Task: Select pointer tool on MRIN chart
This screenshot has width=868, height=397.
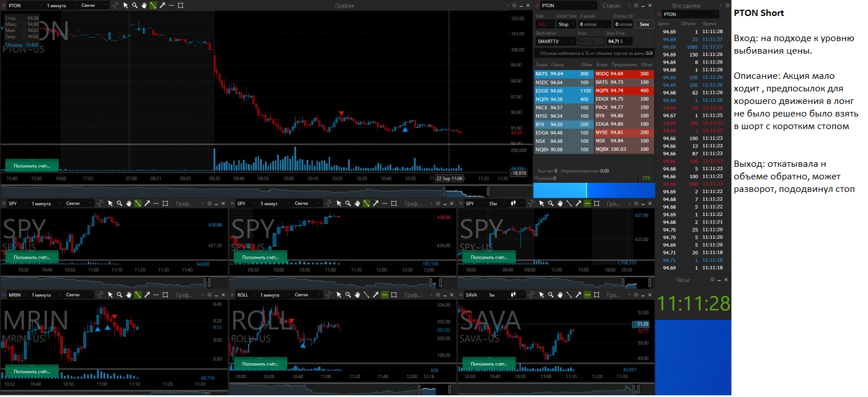Action: click(x=110, y=295)
